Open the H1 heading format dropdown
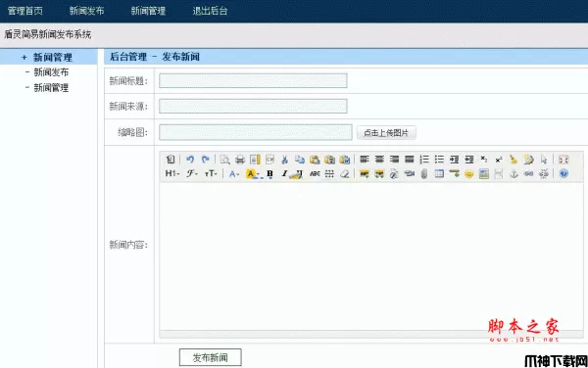This screenshot has height=368, width=588. [172, 173]
